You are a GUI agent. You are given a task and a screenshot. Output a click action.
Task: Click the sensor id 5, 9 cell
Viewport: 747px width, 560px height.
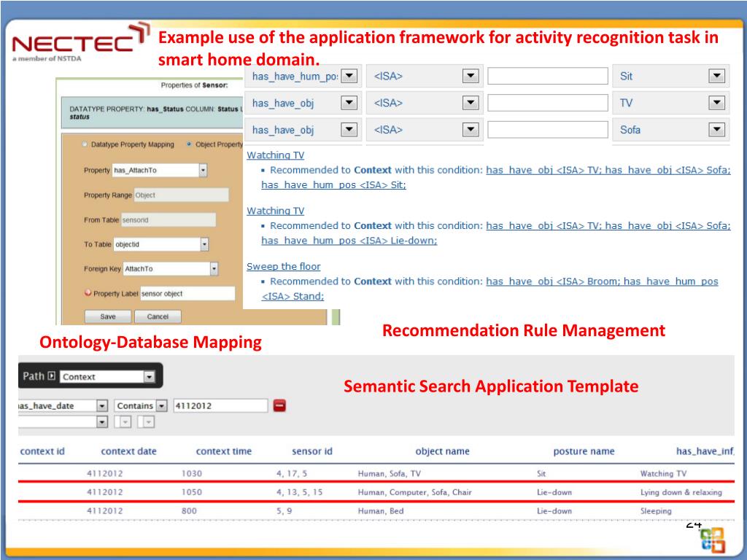pyautogui.click(x=284, y=511)
